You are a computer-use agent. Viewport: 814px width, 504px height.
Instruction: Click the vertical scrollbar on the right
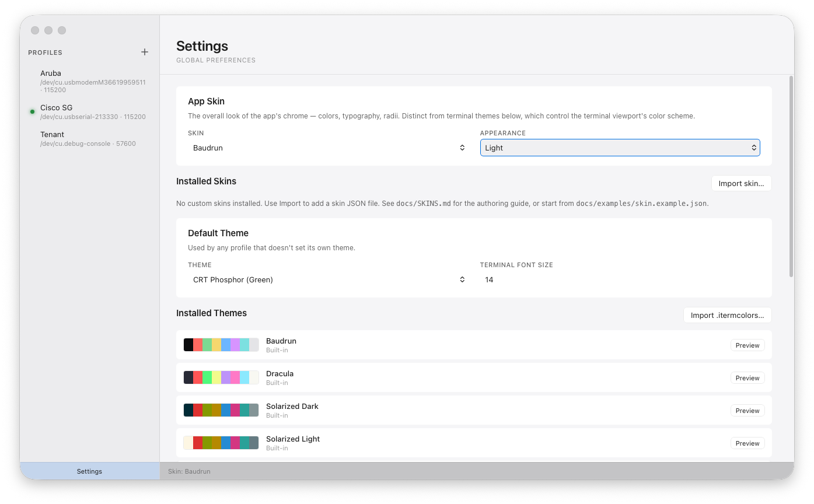[x=791, y=175]
